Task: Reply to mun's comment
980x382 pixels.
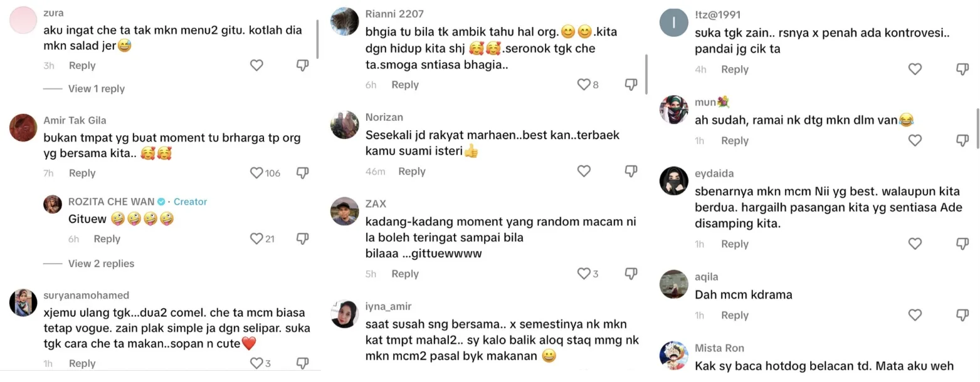Action: click(735, 141)
